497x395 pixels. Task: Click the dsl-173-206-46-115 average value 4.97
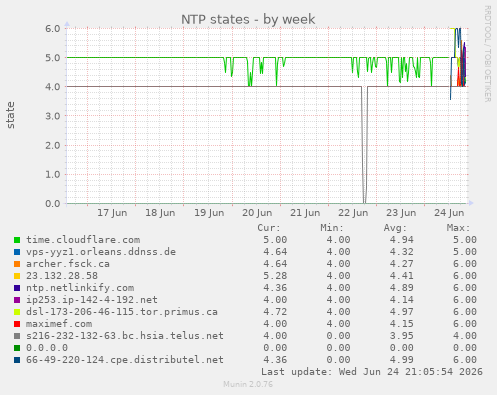pos(402,312)
